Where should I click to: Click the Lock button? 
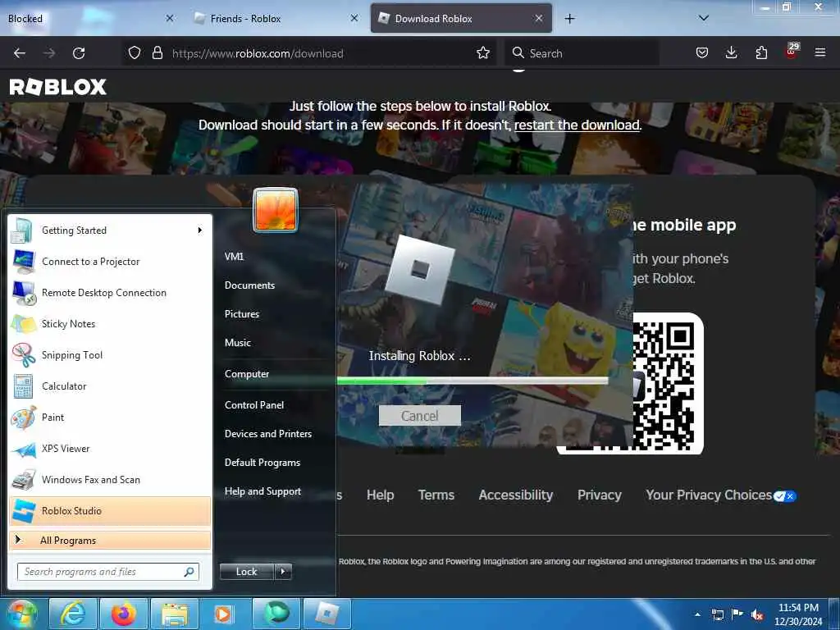246,572
